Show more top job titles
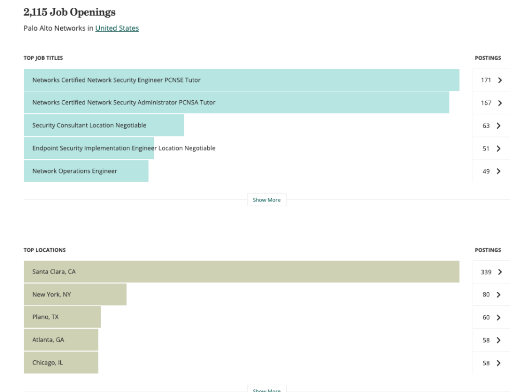532x392 pixels. tap(267, 200)
